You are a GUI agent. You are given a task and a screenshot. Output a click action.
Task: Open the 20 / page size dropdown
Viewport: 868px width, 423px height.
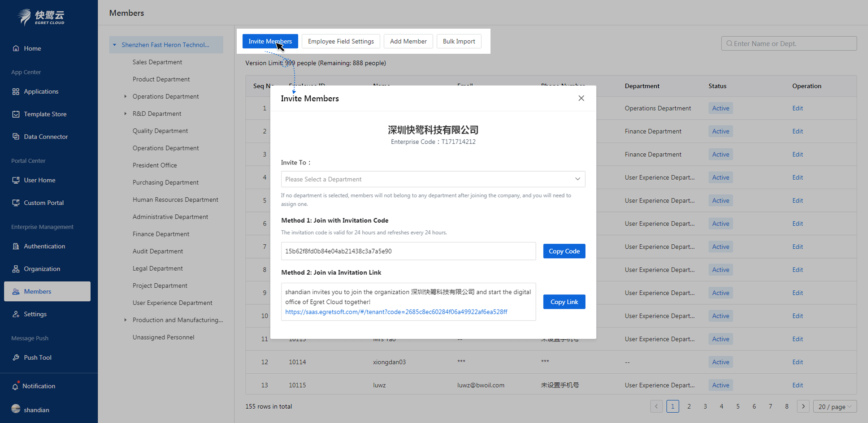[x=834, y=406]
